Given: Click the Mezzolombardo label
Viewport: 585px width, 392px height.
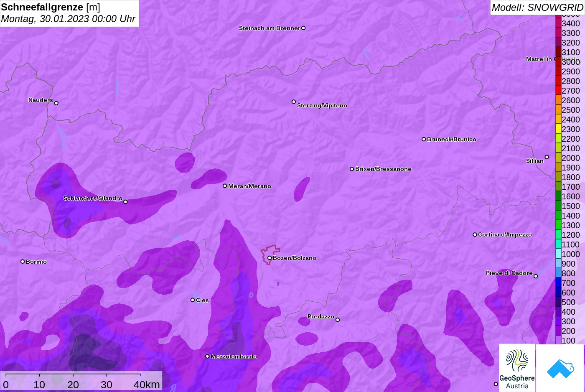Looking at the screenshot, I should click(x=234, y=356).
